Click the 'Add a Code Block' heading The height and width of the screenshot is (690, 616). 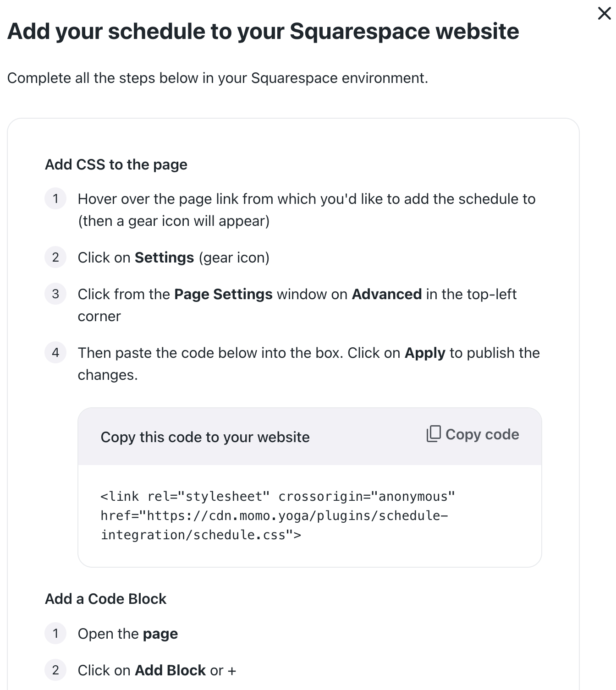click(105, 599)
